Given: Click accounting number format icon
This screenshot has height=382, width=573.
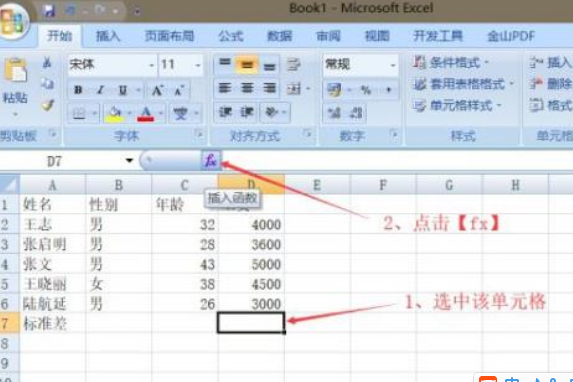Looking at the screenshot, I should [334, 89].
